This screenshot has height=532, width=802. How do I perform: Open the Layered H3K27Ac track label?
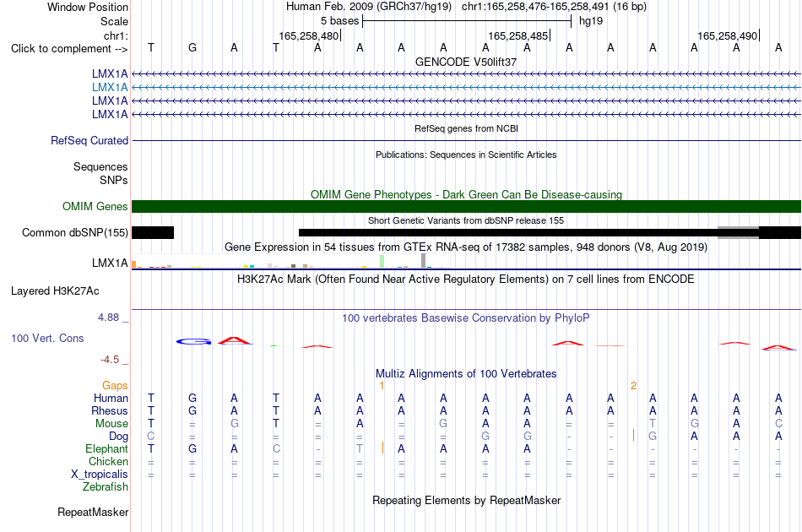coord(55,291)
